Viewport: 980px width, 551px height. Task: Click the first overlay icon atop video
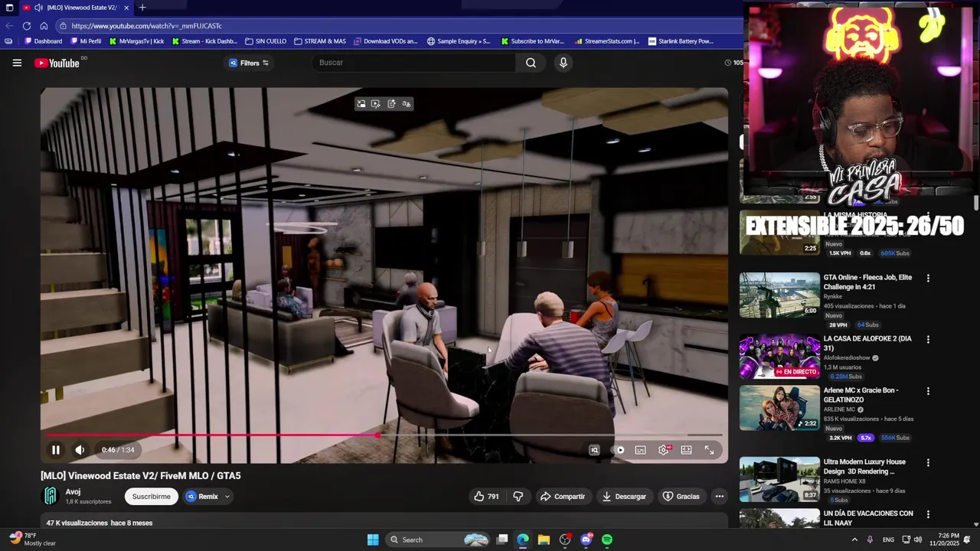[x=361, y=104]
